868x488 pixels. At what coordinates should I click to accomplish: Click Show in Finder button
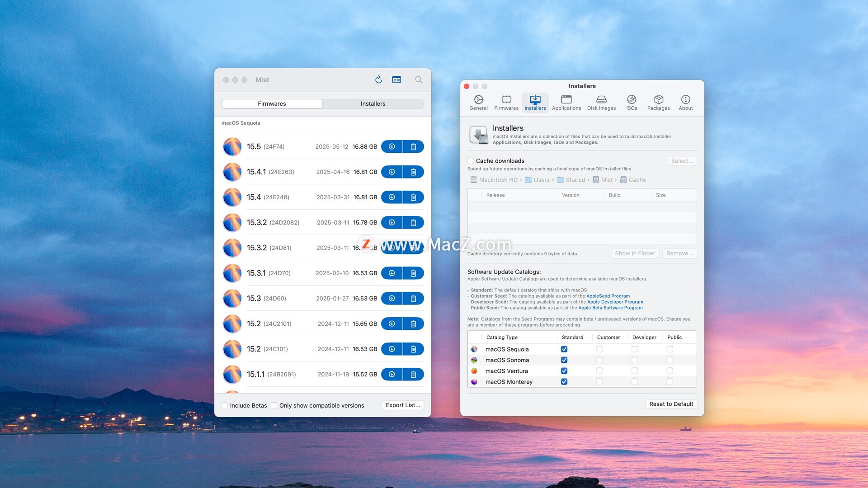(635, 253)
